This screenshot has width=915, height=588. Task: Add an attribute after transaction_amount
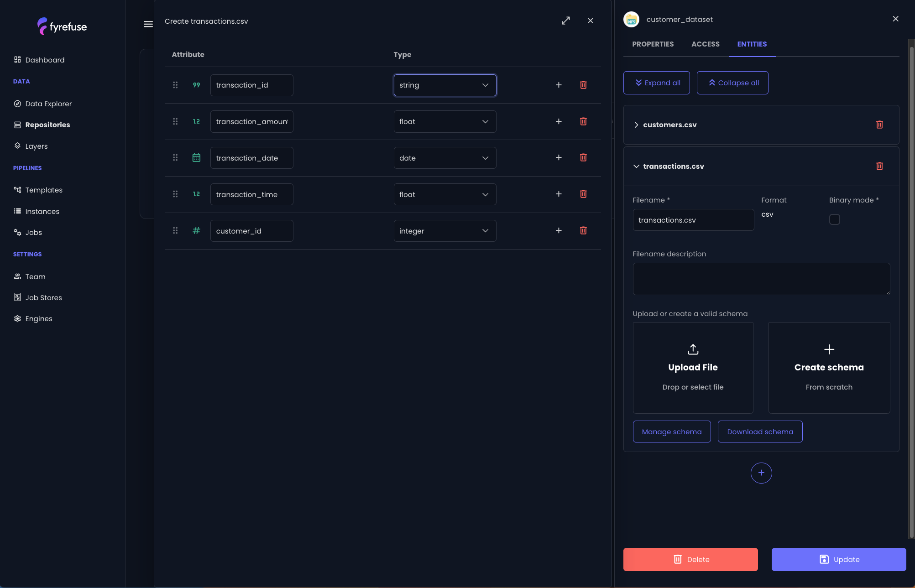coord(559,121)
